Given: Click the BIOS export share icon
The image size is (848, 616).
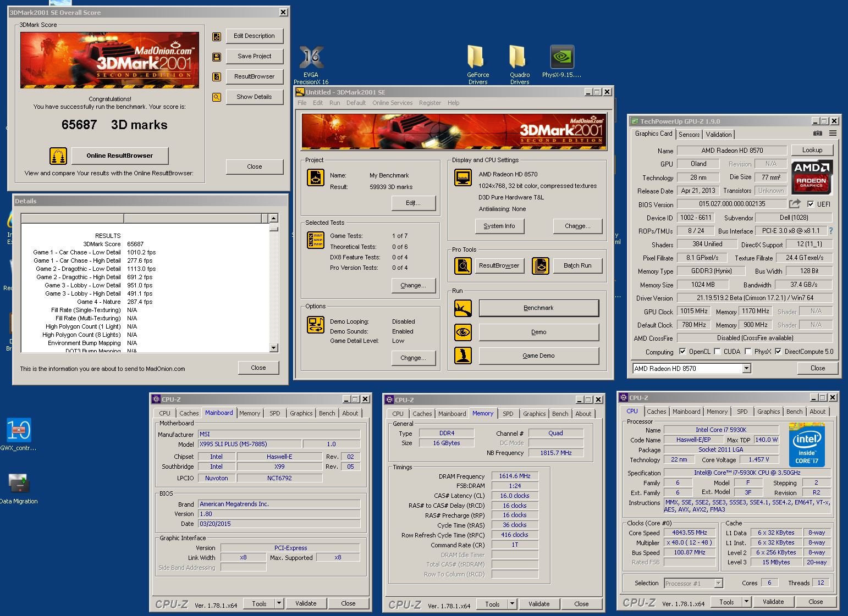Looking at the screenshot, I should tap(795, 204).
